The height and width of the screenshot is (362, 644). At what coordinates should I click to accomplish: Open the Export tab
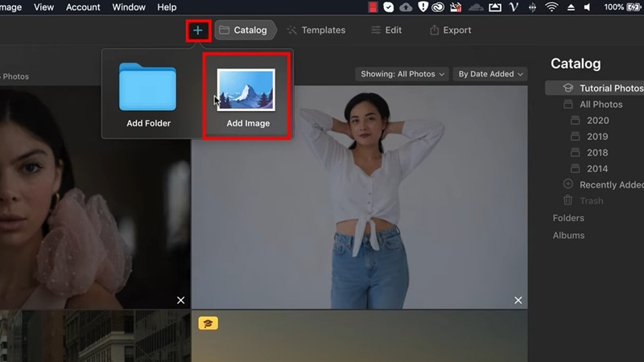point(451,31)
